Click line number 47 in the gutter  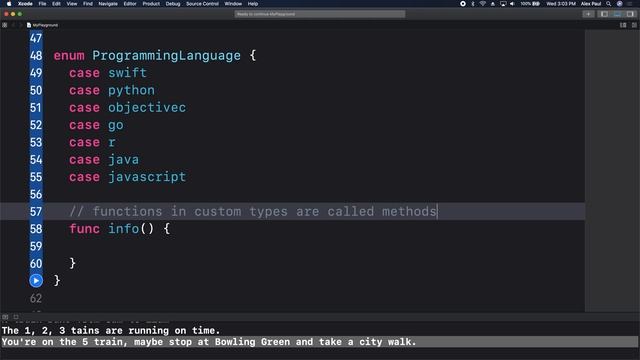[36, 38]
